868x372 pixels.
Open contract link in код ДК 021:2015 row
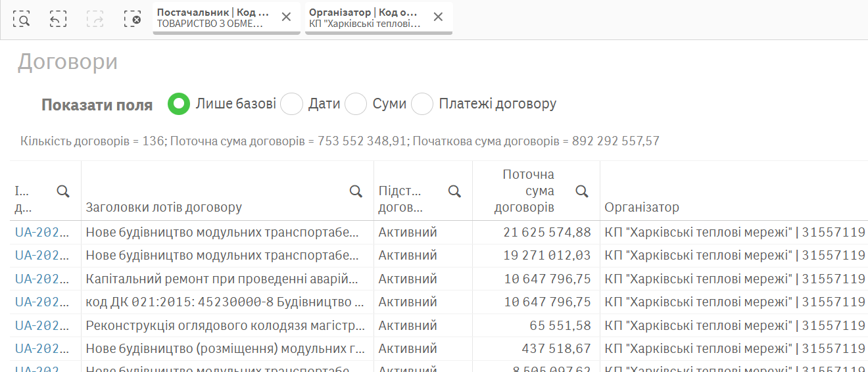(42, 302)
